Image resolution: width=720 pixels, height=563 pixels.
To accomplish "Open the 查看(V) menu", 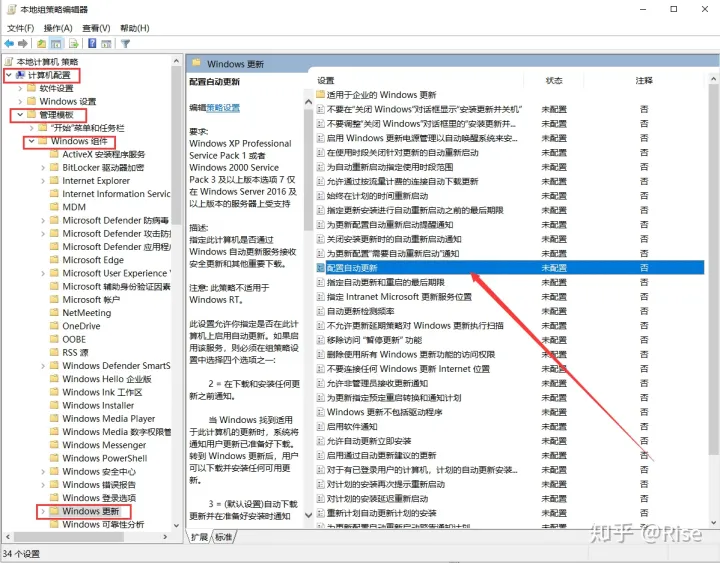I will (x=96, y=28).
